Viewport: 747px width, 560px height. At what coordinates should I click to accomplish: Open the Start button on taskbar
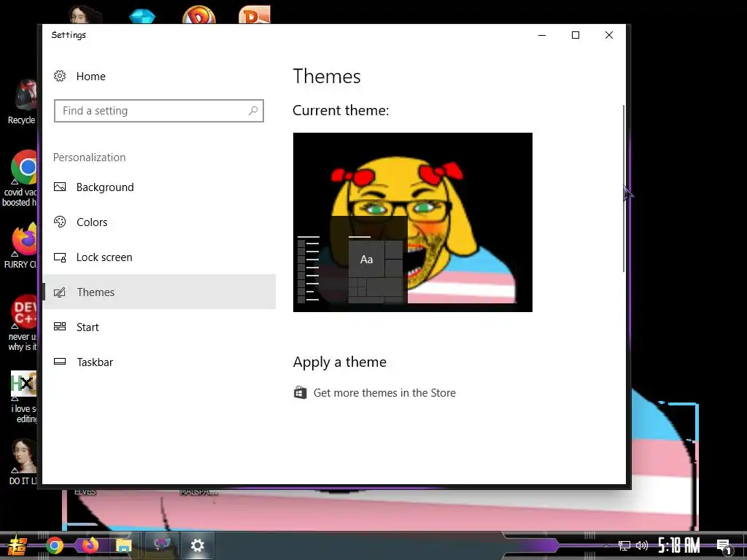coord(17,545)
